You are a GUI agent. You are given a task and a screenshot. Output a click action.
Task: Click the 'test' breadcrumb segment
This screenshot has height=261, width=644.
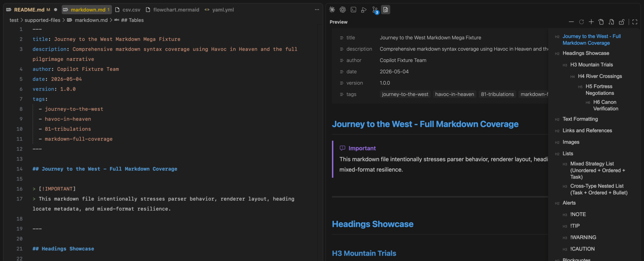[x=14, y=20]
